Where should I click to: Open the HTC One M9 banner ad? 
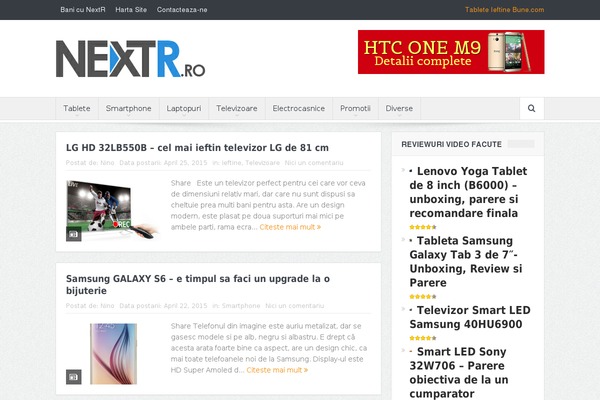[451, 52]
